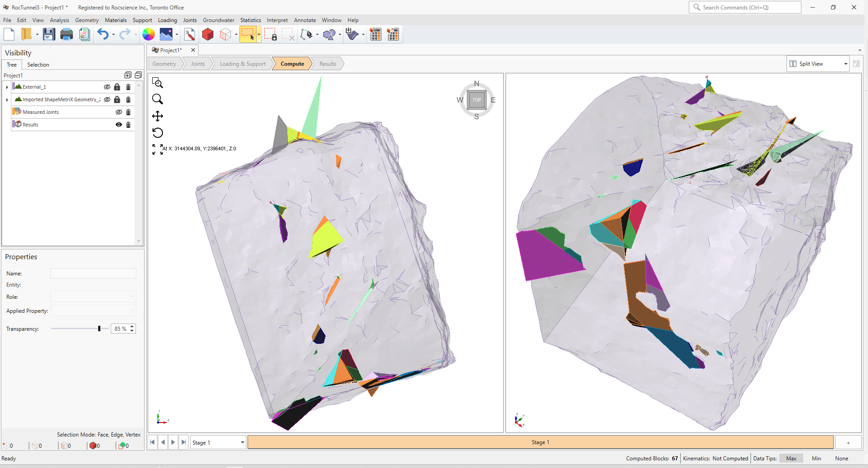
Task: Click the Rotate reset view icon
Action: 158,133
